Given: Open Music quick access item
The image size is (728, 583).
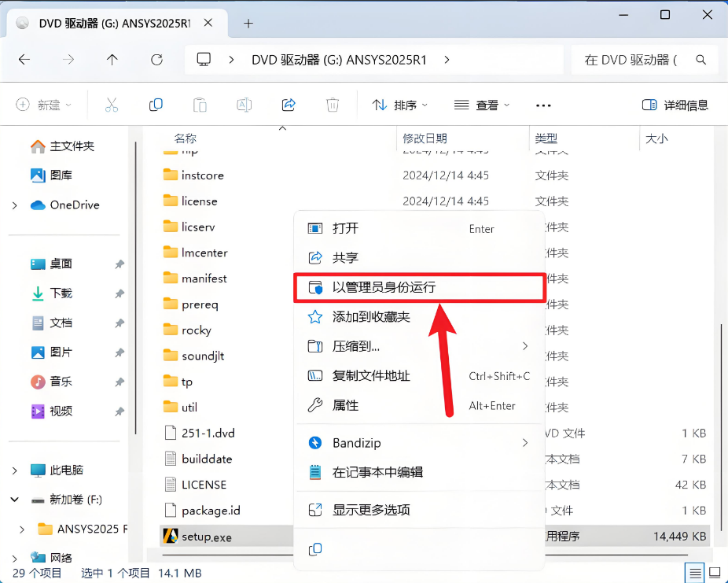Looking at the screenshot, I should pos(51,382).
